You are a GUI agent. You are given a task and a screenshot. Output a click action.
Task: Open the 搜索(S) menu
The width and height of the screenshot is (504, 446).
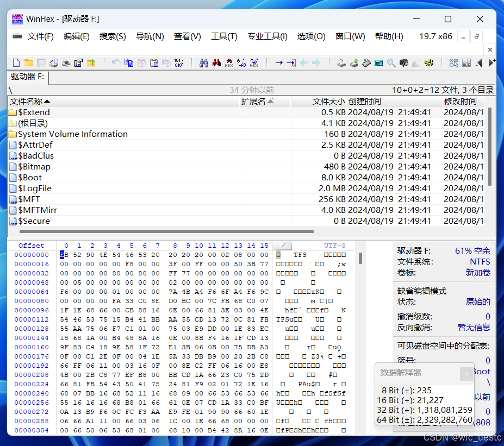pyautogui.click(x=113, y=36)
